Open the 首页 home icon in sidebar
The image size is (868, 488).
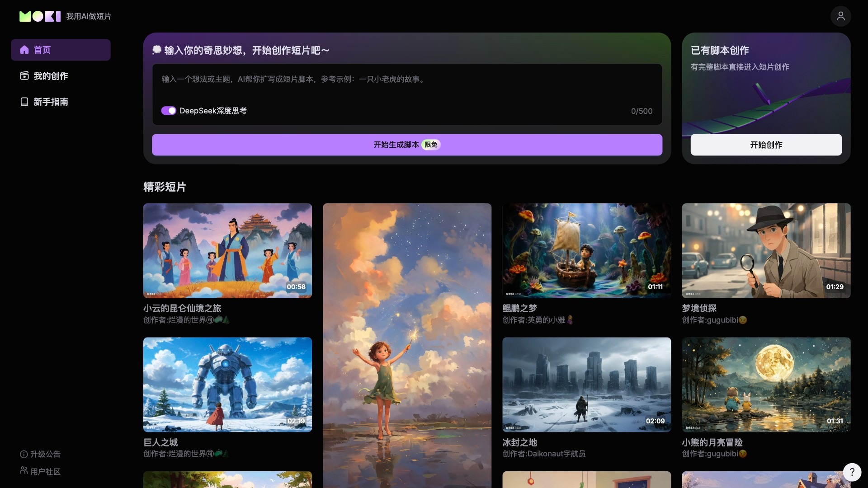click(24, 50)
